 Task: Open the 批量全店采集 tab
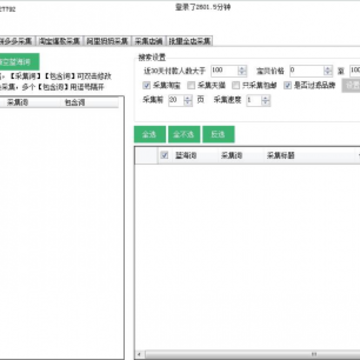coord(189,41)
